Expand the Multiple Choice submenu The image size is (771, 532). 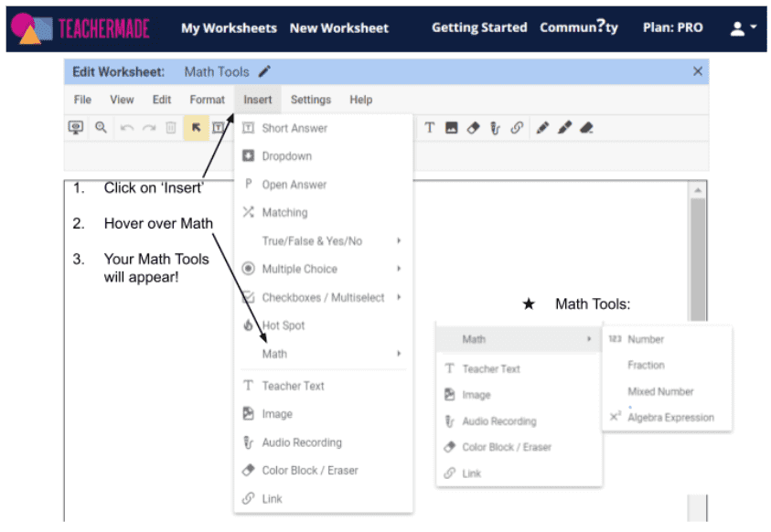[x=323, y=269]
